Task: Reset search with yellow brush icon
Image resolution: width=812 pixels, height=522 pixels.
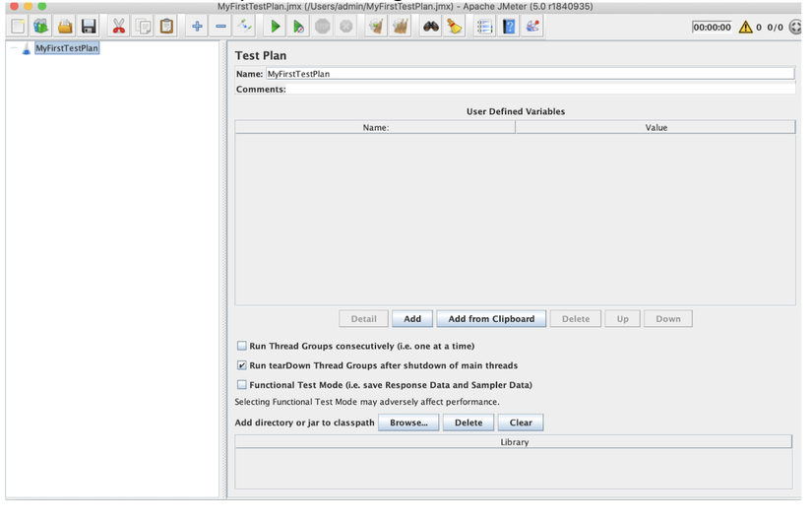Action: 455,27
